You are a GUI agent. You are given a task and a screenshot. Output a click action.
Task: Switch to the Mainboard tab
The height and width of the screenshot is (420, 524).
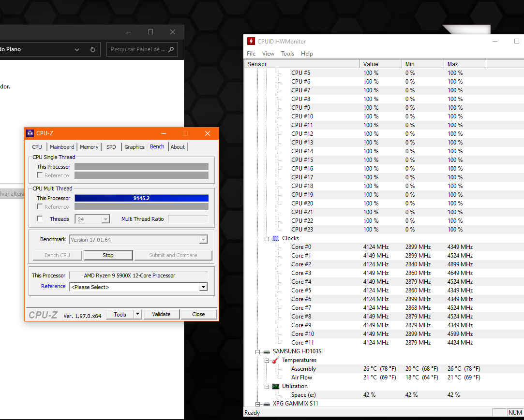(62, 147)
